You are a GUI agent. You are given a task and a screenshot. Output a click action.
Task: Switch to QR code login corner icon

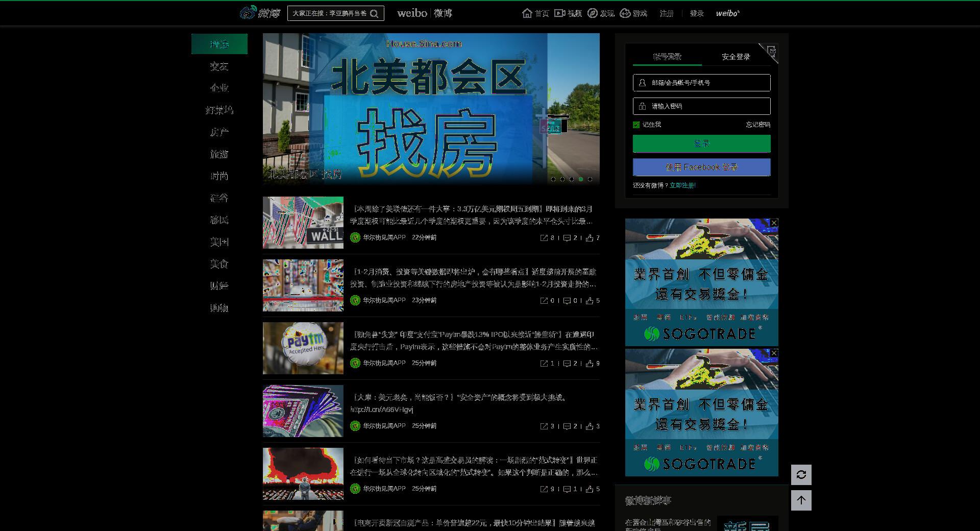tap(770, 52)
